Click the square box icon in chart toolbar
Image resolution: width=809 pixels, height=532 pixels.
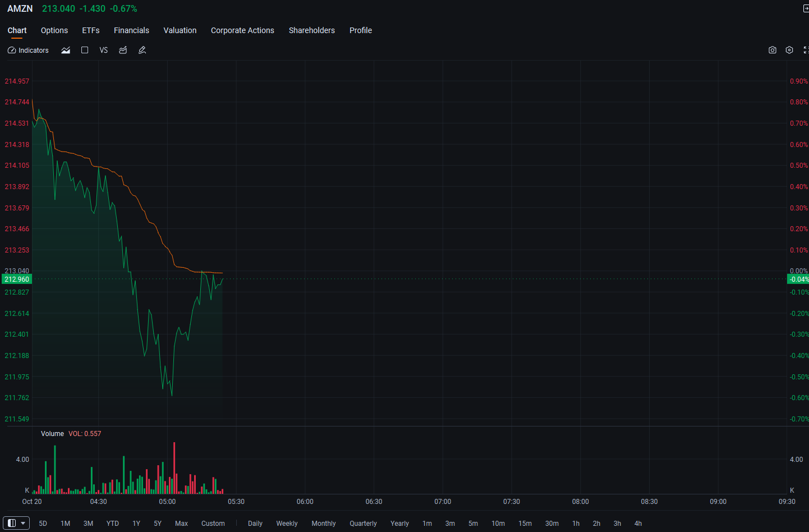85,50
